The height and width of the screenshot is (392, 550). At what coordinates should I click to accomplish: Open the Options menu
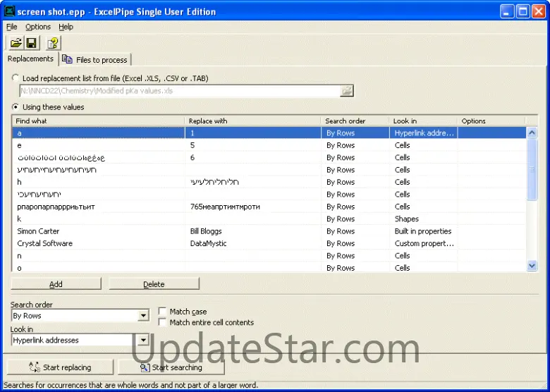tap(38, 27)
